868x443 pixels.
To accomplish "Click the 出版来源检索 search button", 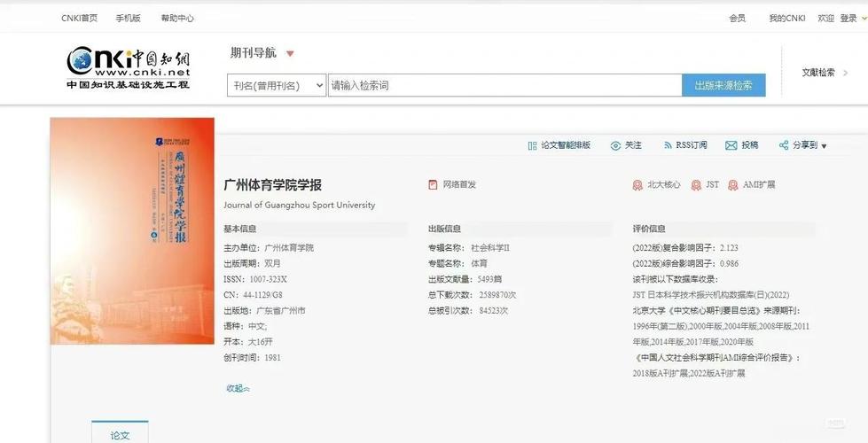I will click(x=723, y=86).
